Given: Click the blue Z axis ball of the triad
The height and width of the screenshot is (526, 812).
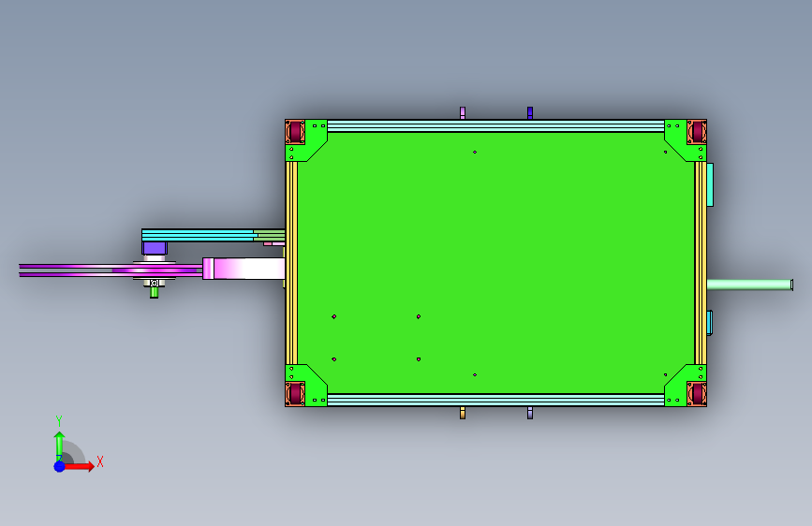Looking at the screenshot, I should pos(60,466).
